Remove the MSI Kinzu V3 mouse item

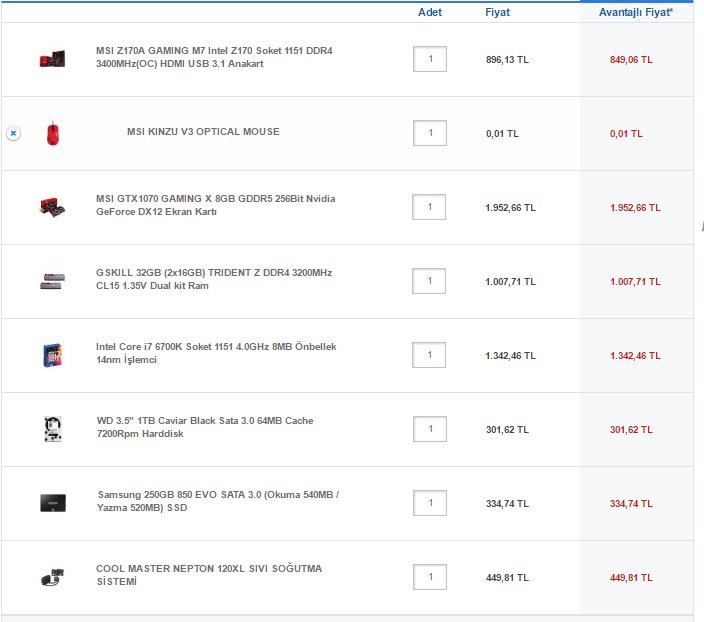[13, 133]
